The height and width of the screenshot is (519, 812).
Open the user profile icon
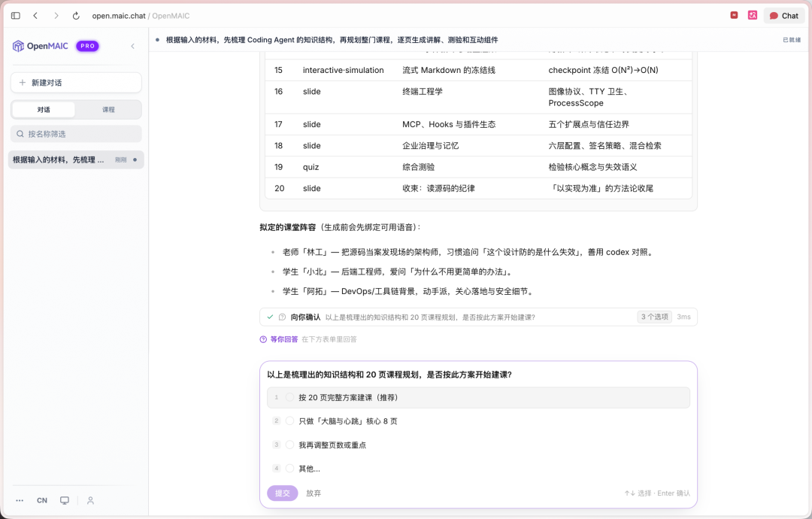coord(91,500)
